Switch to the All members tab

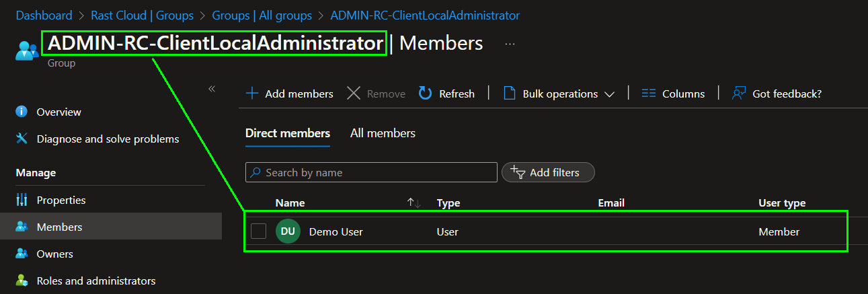(383, 133)
